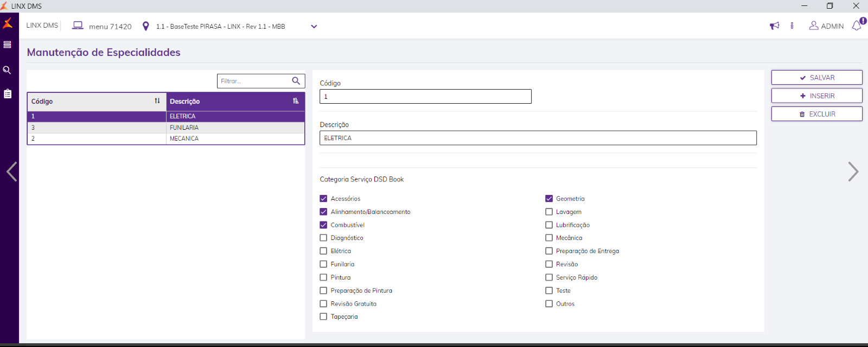Open the clipboard icon in sidebar

tap(8, 94)
